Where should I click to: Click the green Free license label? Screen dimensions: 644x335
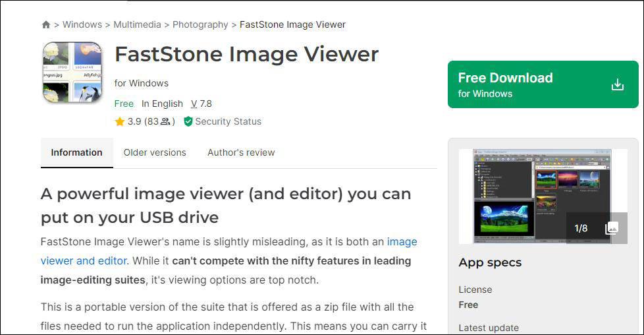124,104
